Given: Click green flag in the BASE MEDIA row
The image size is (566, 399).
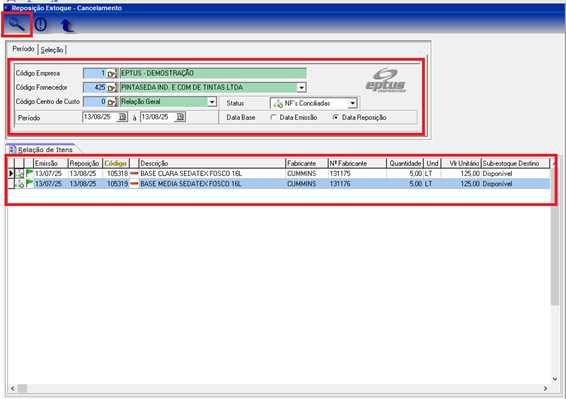Looking at the screenshot, I should [30, 183].
